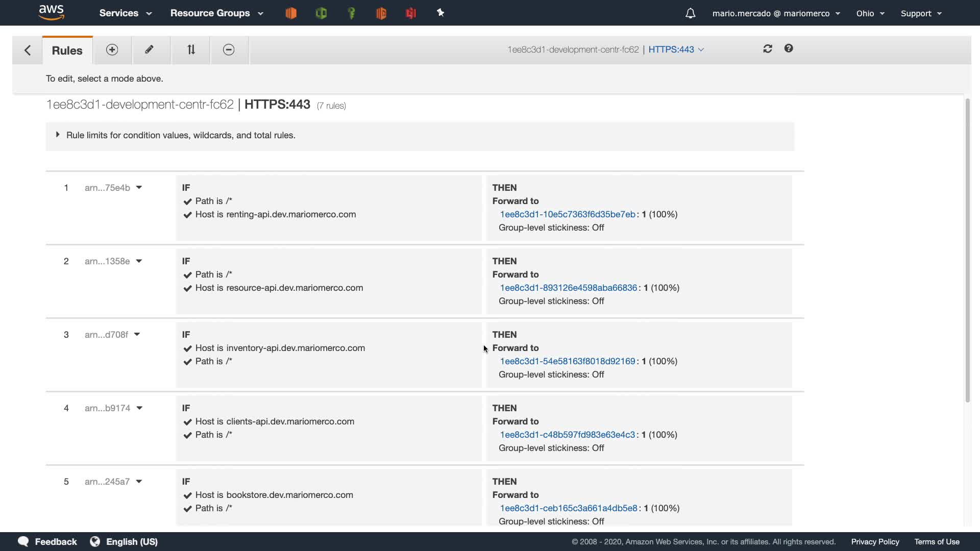This screenshot has width=980, height=551.
Task: Click the Feedback button in the footer
Action: click(x=47, y=541)
